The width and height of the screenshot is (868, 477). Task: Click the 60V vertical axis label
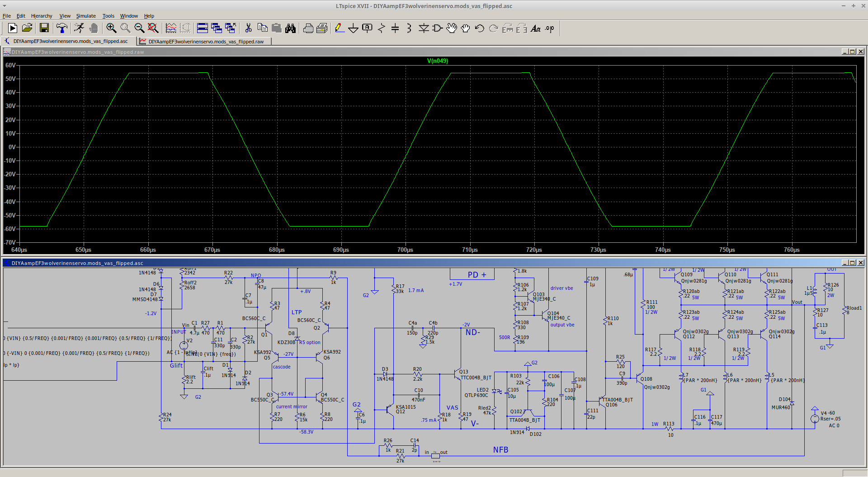(x=10, y=65)
